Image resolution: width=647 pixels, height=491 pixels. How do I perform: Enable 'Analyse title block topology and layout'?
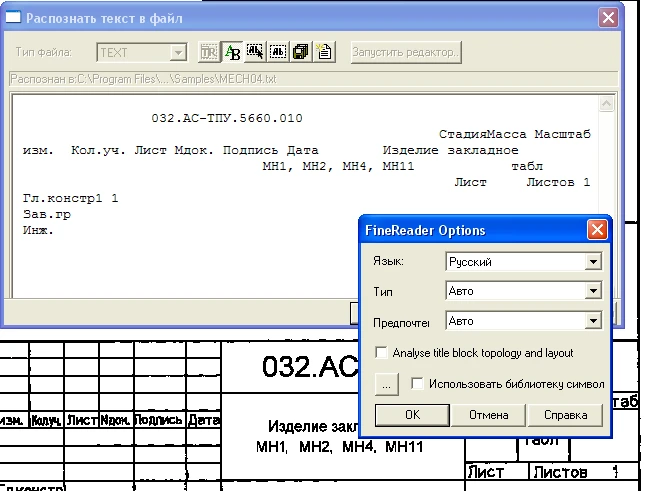(381, 353)
